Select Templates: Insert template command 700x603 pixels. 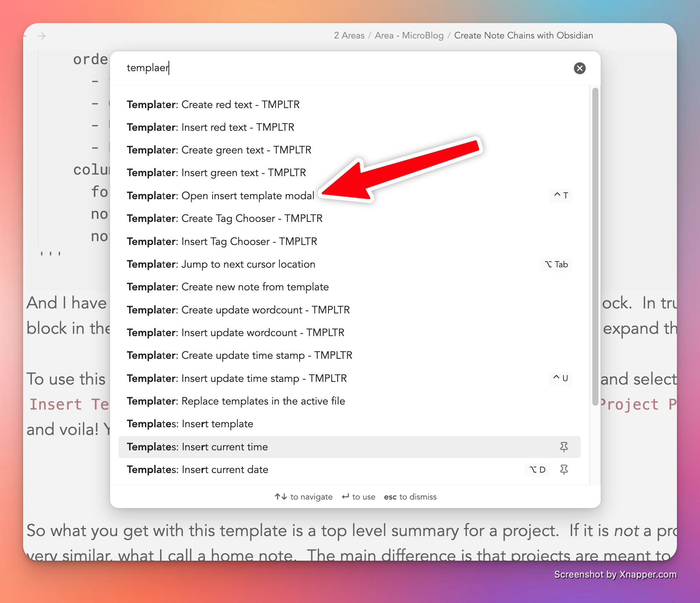pyautogui.click(x=190, y=424)
